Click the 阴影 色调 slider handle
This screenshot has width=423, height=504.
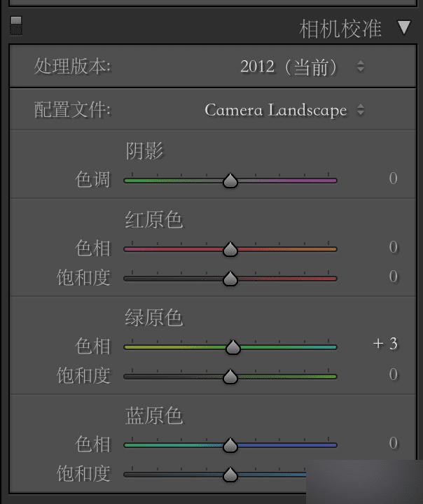pos(230,181)
